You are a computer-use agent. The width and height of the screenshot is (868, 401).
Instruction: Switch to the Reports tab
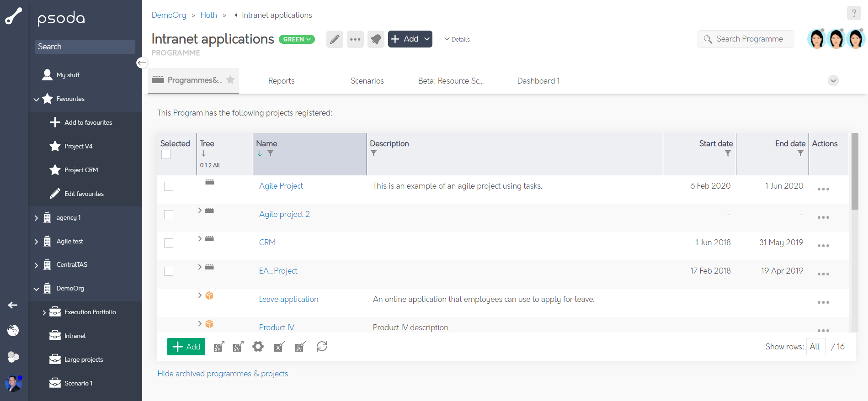tap(281, 81)
